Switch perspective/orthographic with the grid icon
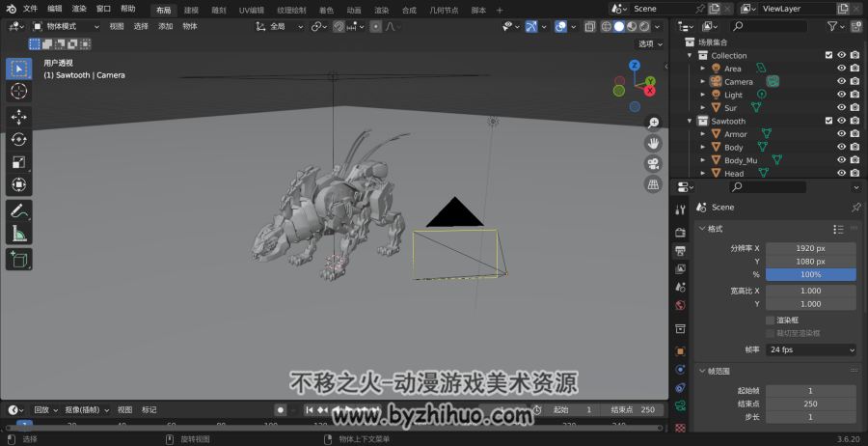 pyautogui.click(x=653, y=184)
